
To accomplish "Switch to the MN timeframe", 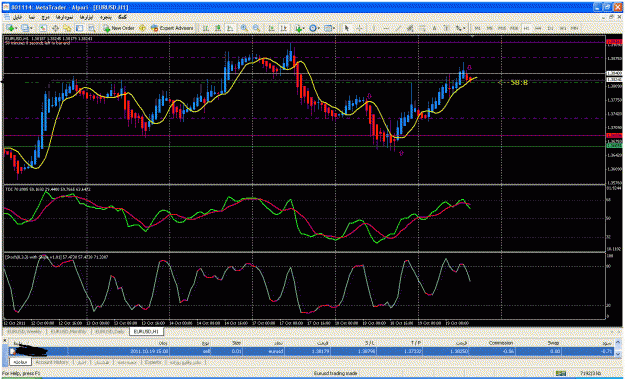I will click(x=574, y=28).
